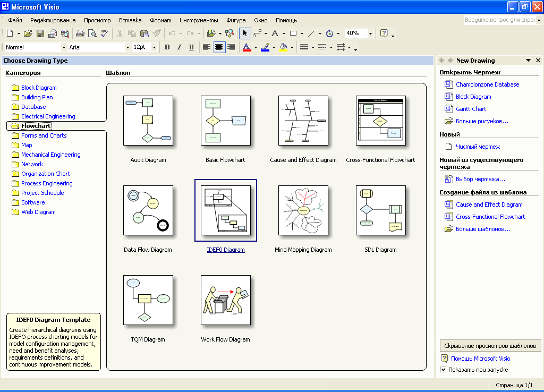Open Print Preview from the toolbar
544x392 pixels.
(x=92, y=33)
